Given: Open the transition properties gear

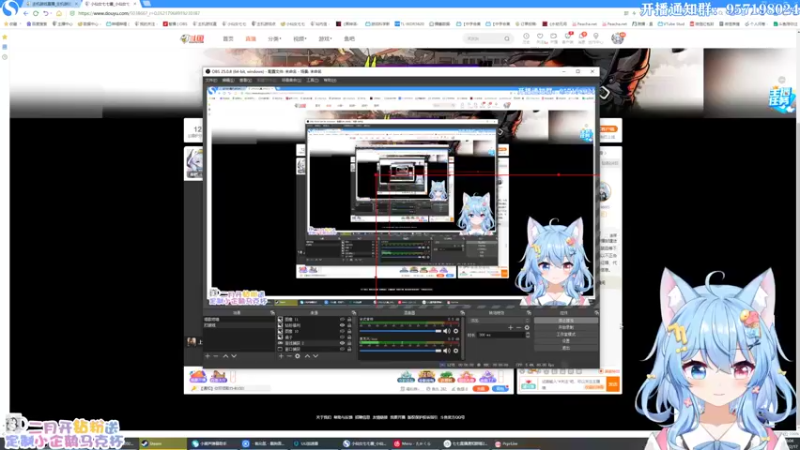Looking at the screenshot, I should [x=527, y=328].
